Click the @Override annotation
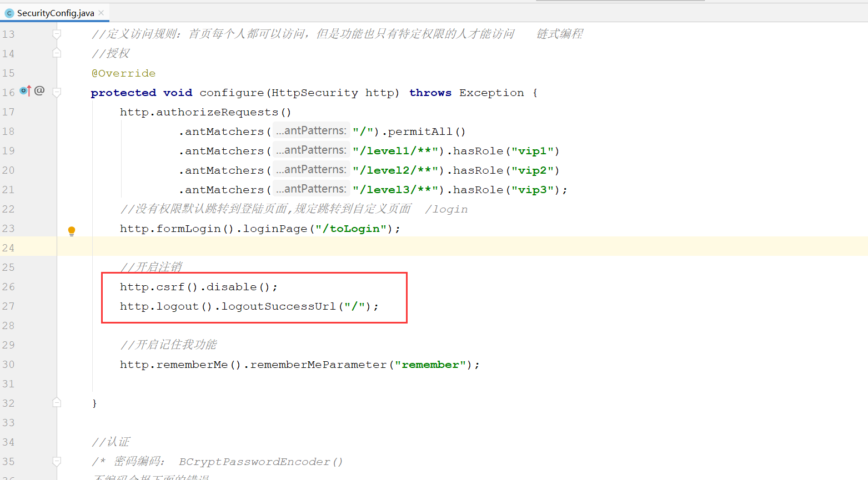This screenshot has width=868, height=480. point(123,73)
